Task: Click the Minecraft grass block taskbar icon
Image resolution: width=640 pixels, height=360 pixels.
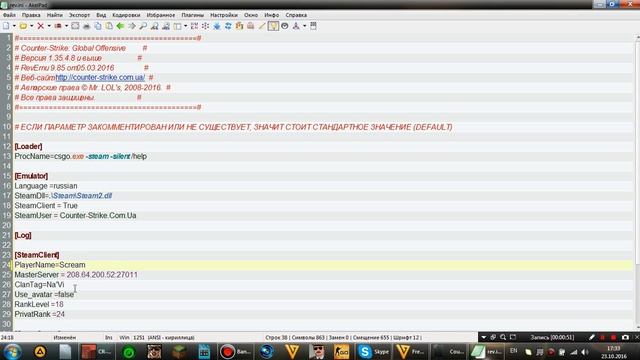Action: coord(179,351)
